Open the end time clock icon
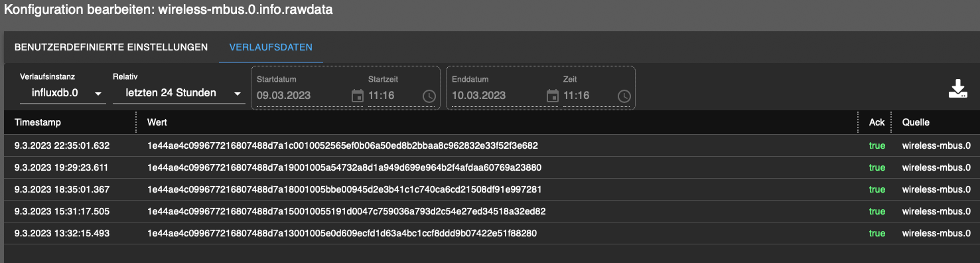Viewport: 980px width, 263px height. tap(624, 96)
